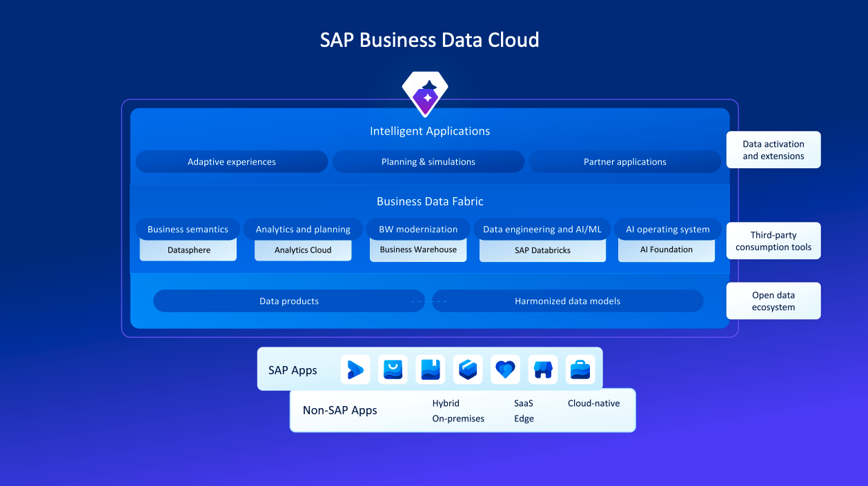
Task: Click the purple diamond star logo icon
Action: pos(425,94)
